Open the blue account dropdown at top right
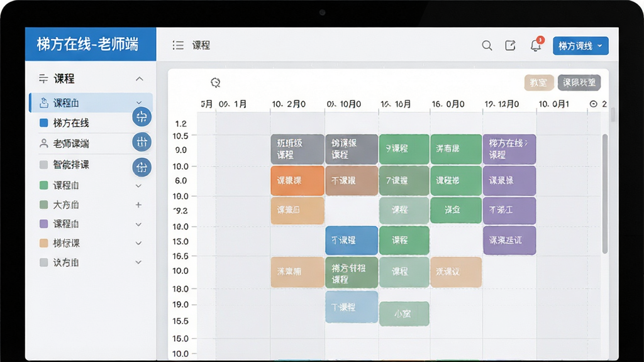Screen dimensions: 644x362 tap(580, 45)
